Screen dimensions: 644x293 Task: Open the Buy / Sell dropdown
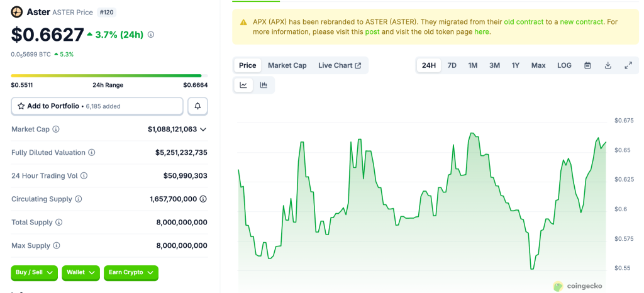[x=34, y=272]
